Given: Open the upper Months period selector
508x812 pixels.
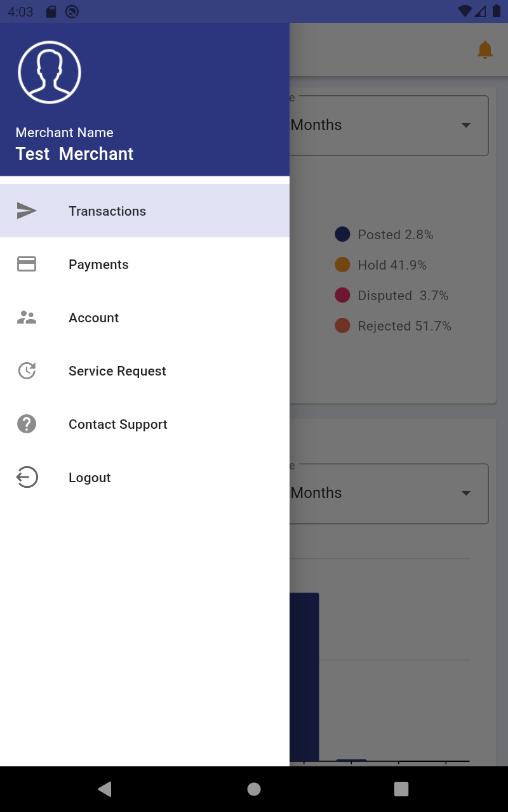Looking at the screenshot, I should [389, 126].
